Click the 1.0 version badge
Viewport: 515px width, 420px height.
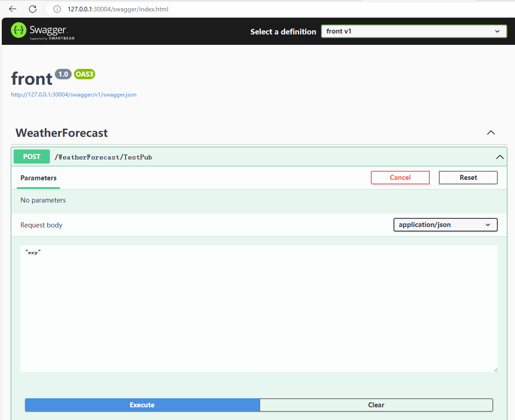pos(63,74)
